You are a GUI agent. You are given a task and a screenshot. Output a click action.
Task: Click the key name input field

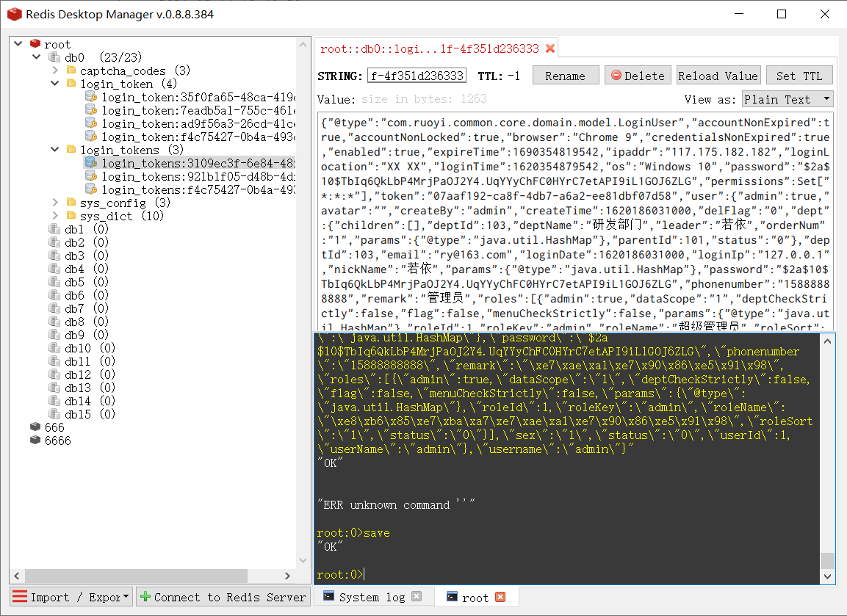tap(417, 76)
